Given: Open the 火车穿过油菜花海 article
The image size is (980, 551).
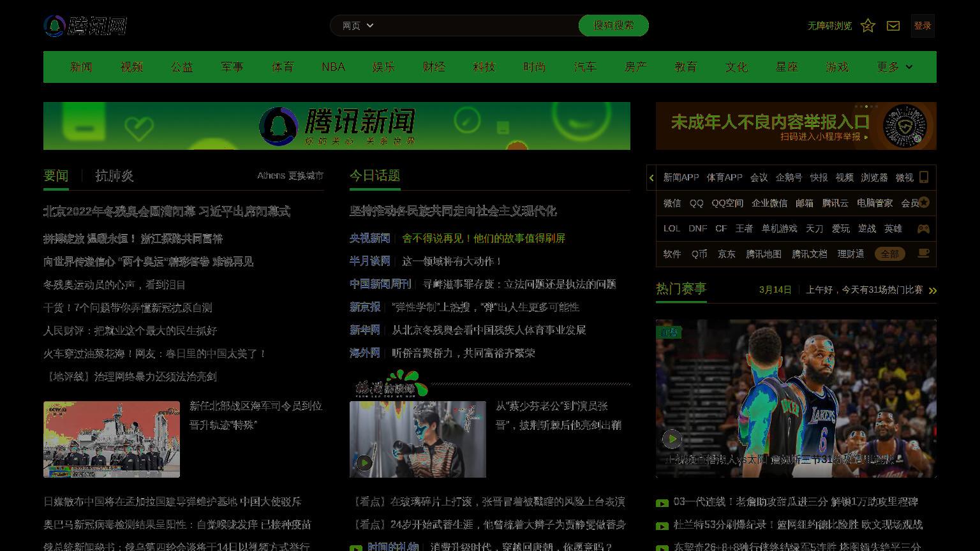Looking at the screenshot, I should (155, 353).
